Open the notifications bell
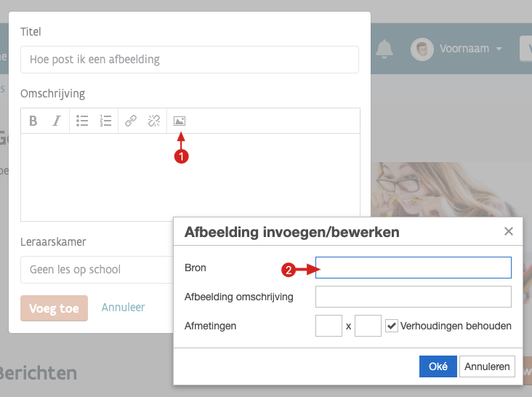 pyautogui.click(x=384, y=49)
